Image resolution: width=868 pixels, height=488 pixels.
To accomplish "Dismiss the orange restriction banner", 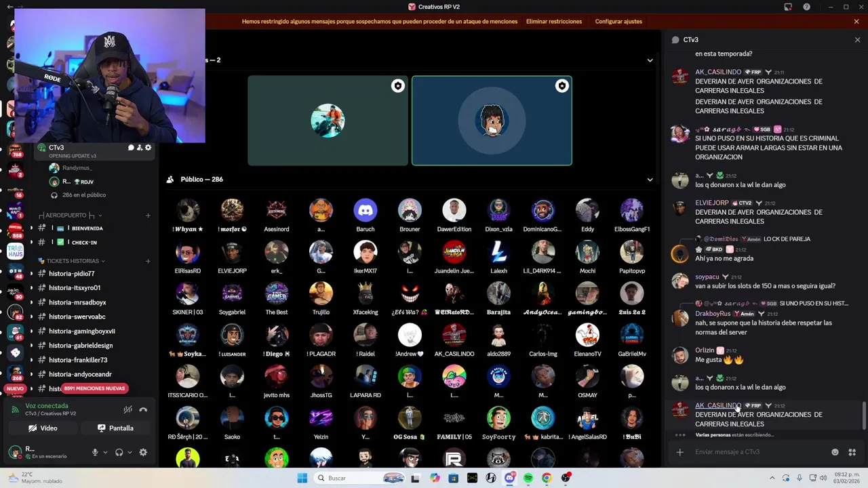I will point(856,22).
